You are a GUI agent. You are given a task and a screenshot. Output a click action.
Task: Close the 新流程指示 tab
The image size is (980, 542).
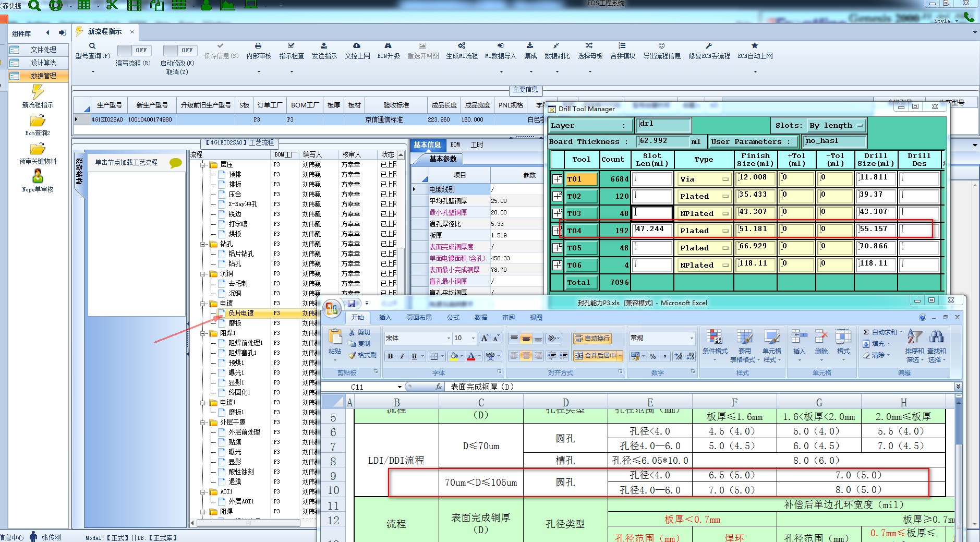132,32
